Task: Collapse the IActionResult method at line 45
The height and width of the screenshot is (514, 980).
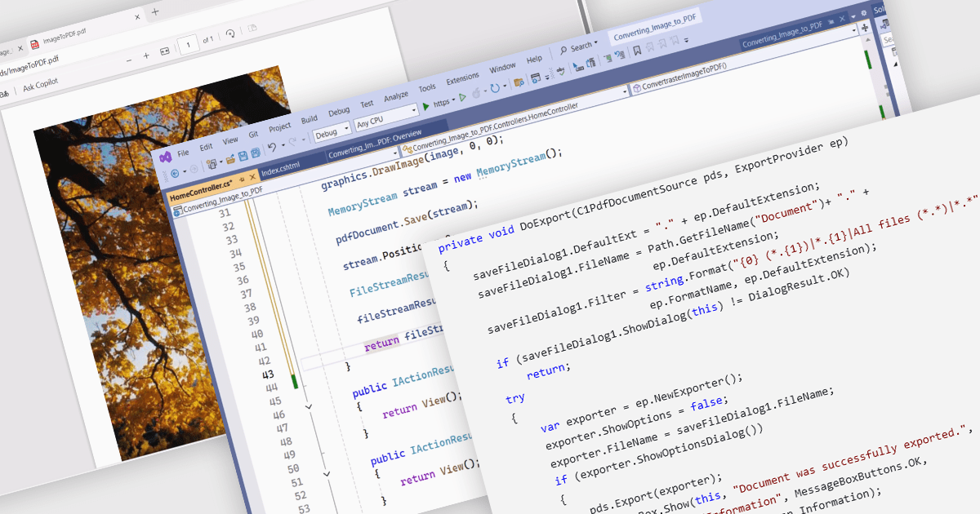Action: coord(308,405)
